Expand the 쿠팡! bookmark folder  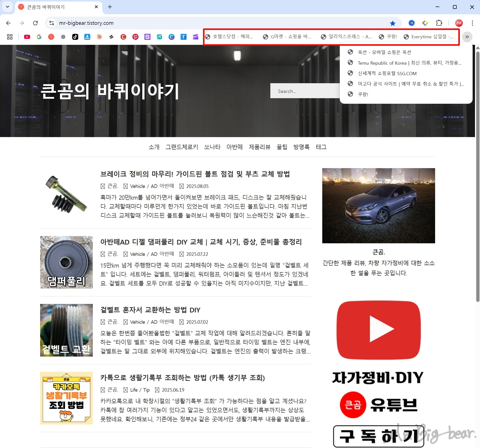388,37
